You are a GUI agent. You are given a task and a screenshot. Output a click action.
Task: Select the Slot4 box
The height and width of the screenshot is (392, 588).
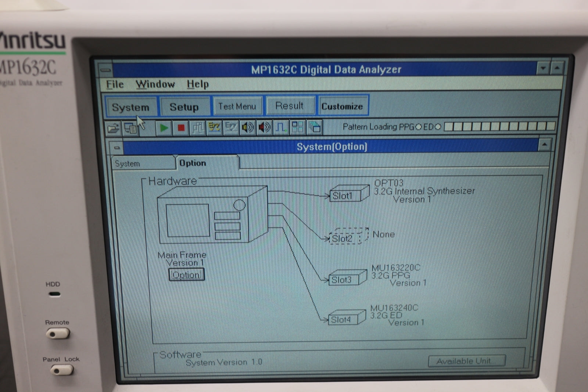pos(347,318)
